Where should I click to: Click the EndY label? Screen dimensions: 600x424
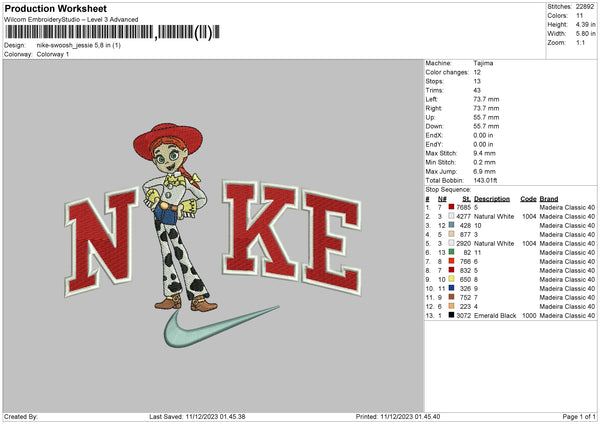pyautogui.click(x=434, y=144)
